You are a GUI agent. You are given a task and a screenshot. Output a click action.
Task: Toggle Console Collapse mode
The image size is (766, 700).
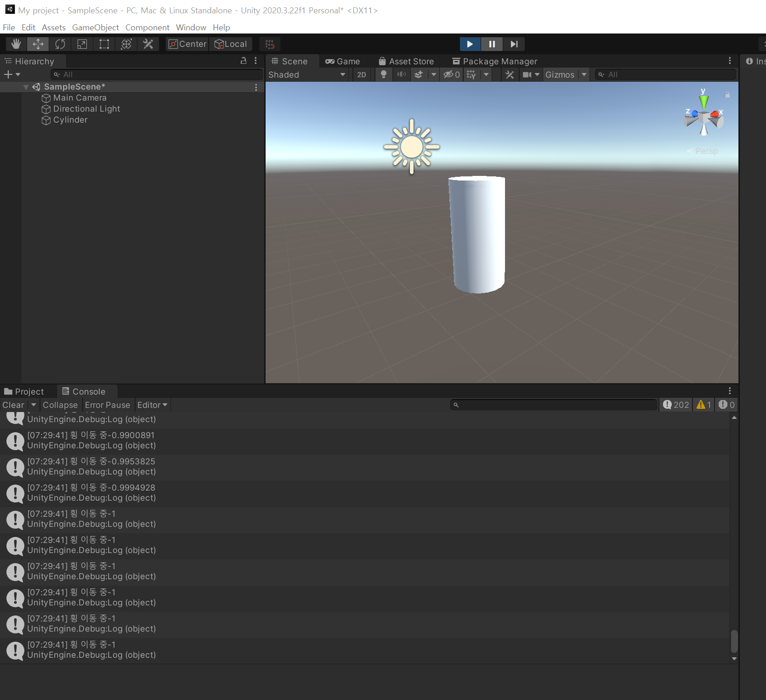[x=60, y=405]
